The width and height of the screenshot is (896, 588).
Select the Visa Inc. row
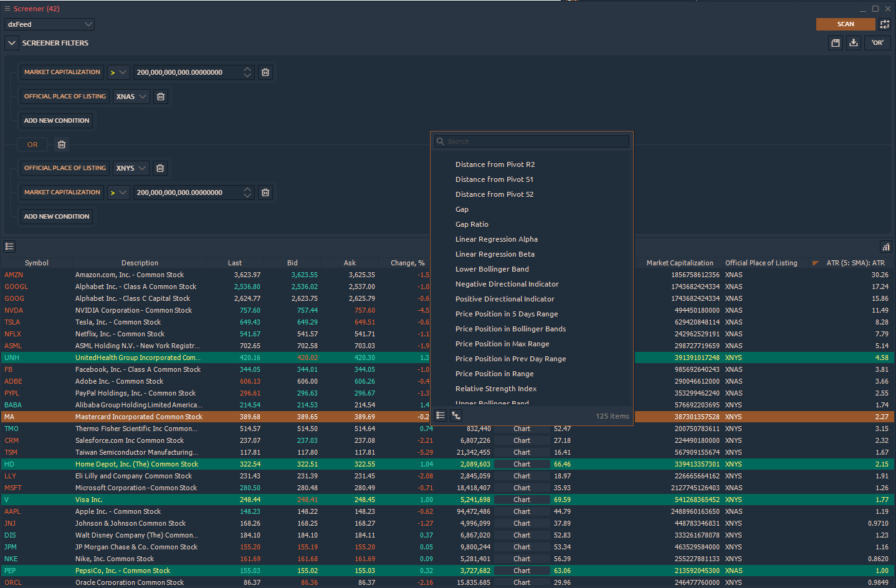click(x=447, y=500)
